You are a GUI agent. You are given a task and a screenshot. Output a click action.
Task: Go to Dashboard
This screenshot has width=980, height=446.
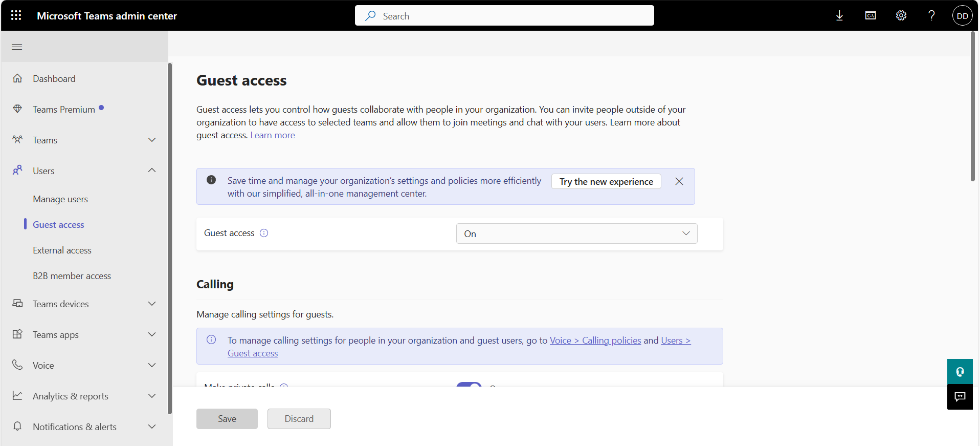(54, 78)
